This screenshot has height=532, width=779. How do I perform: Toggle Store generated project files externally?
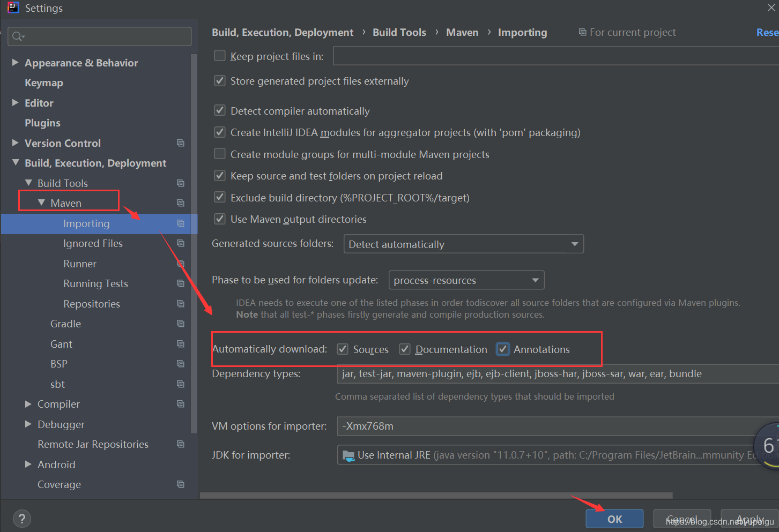coord(220,81)
